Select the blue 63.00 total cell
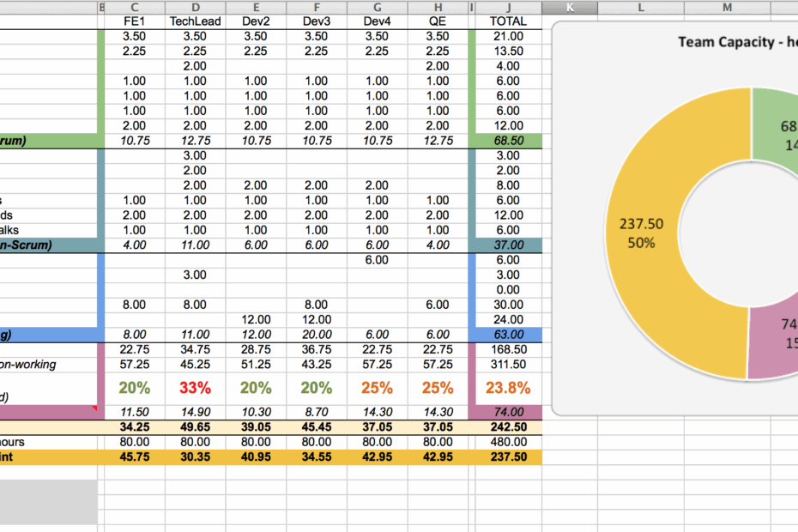This screenshot has width=798, height=532. [509, 335]
